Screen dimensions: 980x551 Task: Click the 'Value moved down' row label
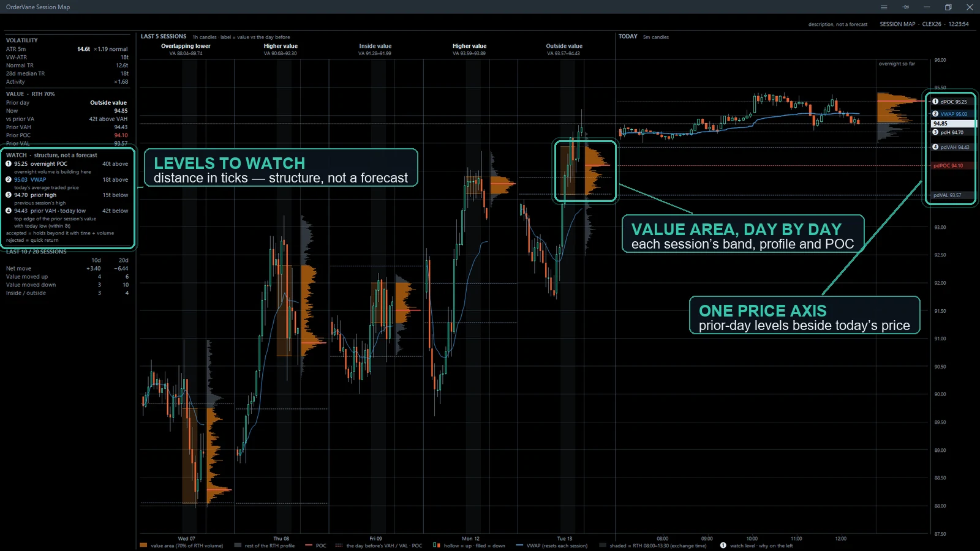pyautogui.click(x=31, y=285)
